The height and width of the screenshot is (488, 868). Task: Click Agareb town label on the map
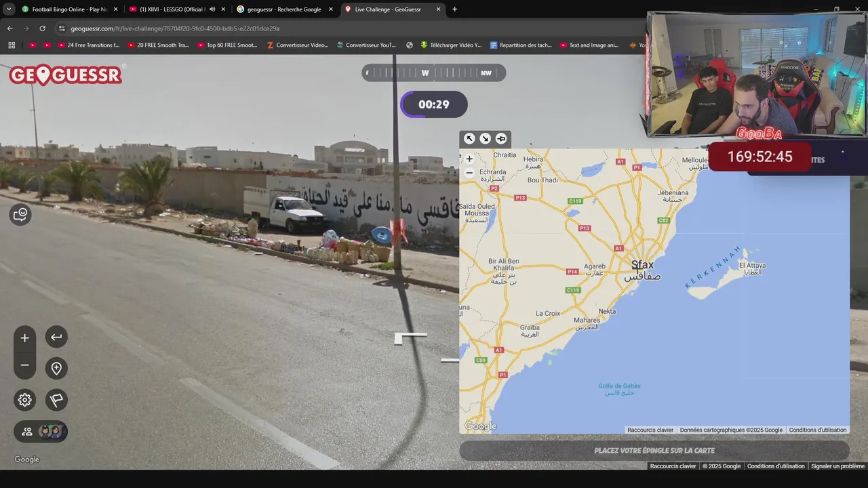click(595, 269)
